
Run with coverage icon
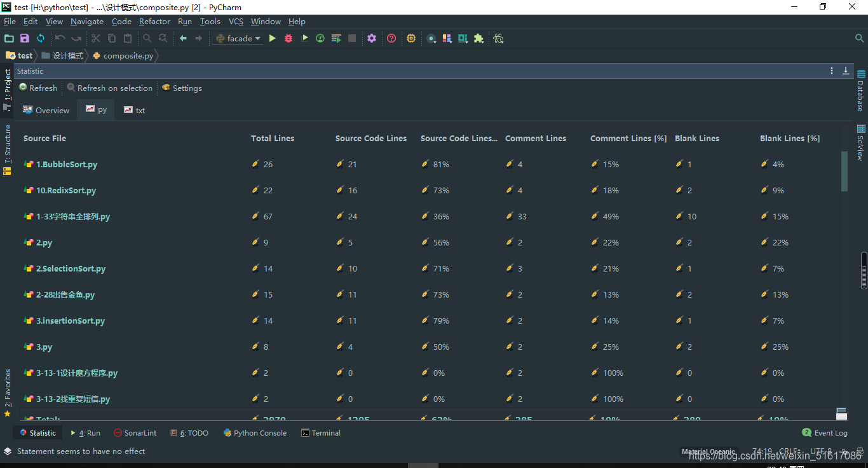click(x=304, y=39)
